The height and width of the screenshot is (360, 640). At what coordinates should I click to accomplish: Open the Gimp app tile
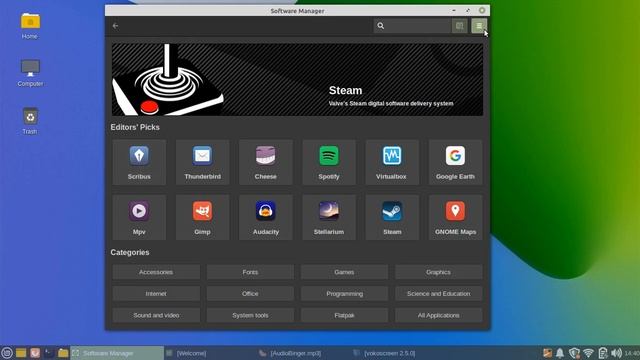(x=202, y=218)
